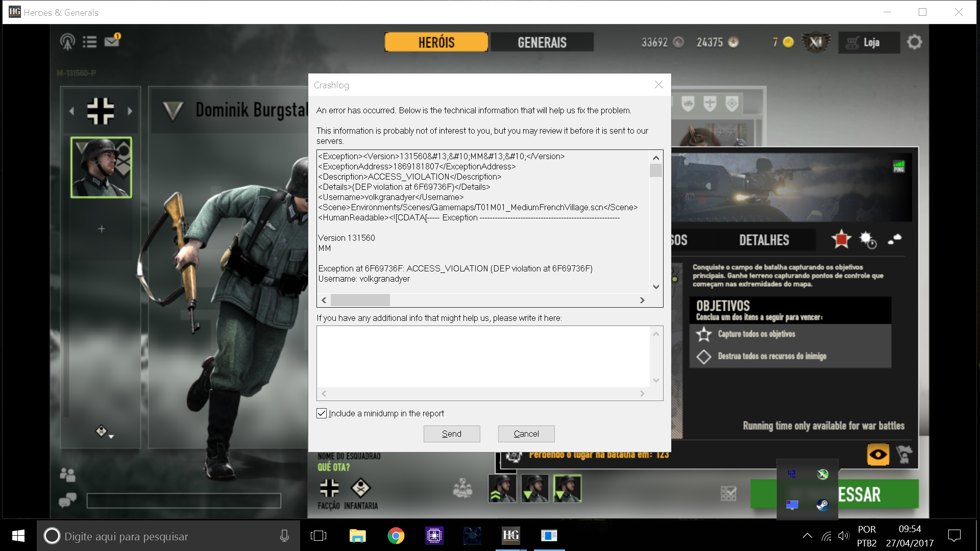Click exception log vertical scrollbar thumb
The height and width of the screenshot is (551, 980).
656,170
